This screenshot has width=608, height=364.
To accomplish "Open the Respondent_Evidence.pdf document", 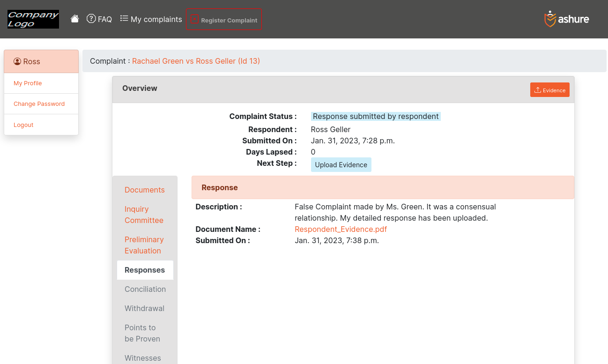I will coord(341,229).
